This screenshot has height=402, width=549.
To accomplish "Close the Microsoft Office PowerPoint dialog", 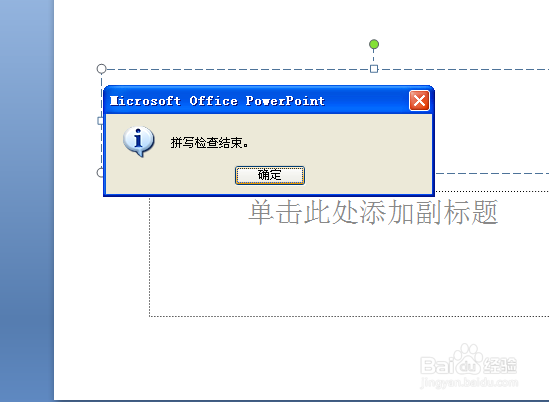I will [419, 101].
